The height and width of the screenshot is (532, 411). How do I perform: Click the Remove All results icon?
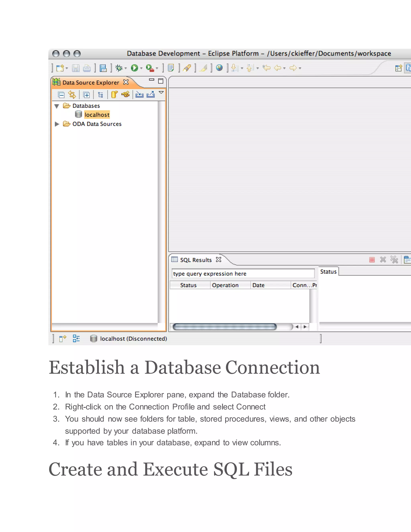[394, 260]
